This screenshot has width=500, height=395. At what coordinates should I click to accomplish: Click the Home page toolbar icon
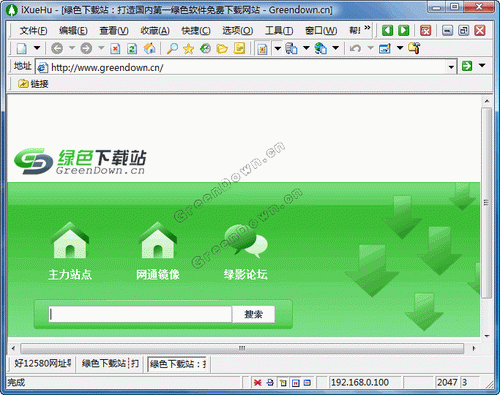point(149,49)
